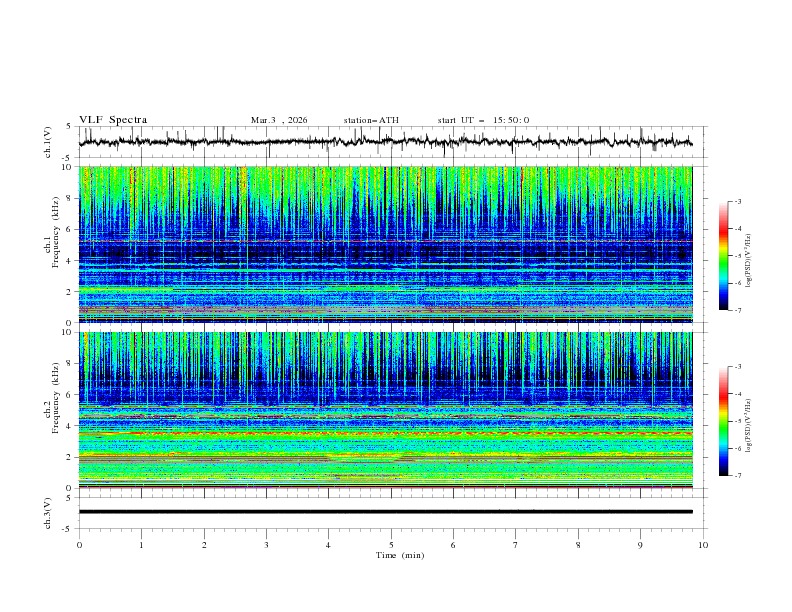The height and width of the screenshot is (612, 792).
Task: Click the "9" tick on the time axis
Action: 640,545
